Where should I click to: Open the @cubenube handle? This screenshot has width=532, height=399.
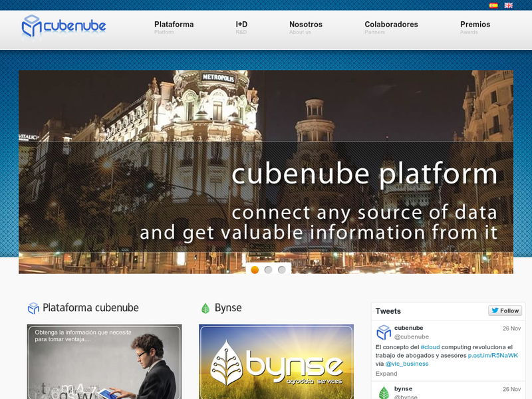point(412,337)
